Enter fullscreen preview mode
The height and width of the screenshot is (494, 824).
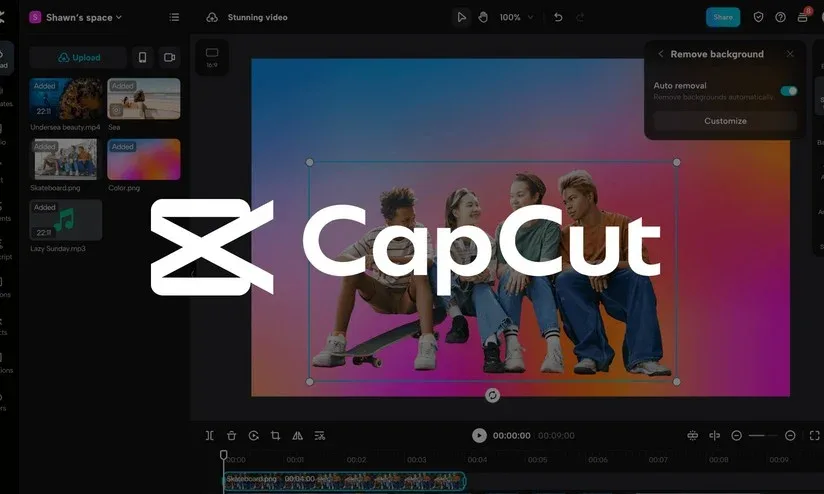coord(815,436)
